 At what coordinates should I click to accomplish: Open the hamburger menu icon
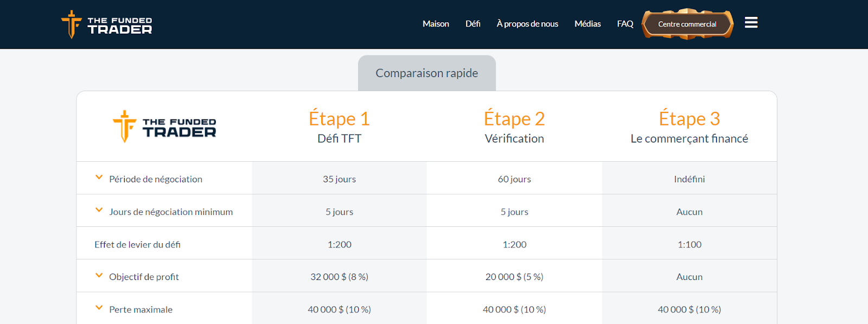tap(751, 23)
